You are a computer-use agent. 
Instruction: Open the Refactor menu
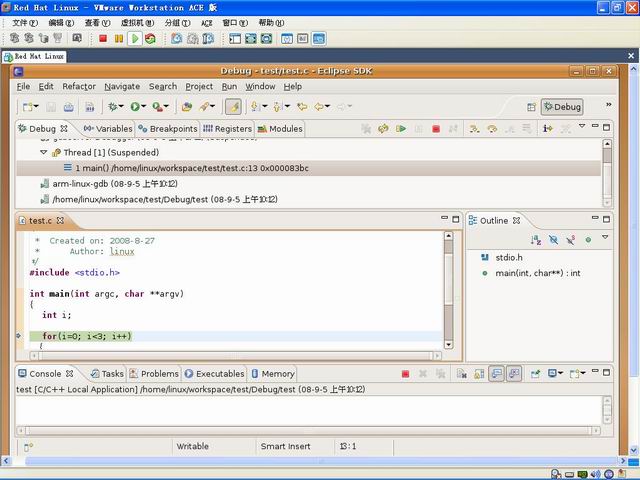coord(79,87)
